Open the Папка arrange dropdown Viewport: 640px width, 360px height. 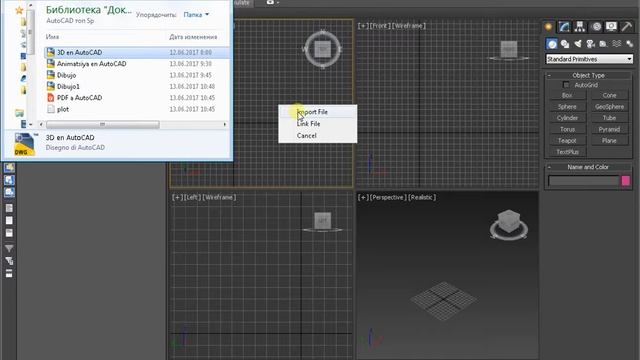(196, 15)
